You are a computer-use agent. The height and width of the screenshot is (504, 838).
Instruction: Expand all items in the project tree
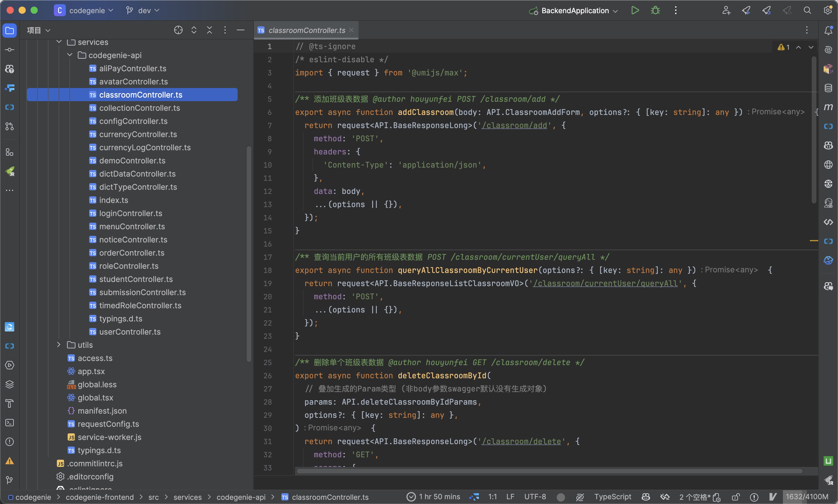[194, 30]
